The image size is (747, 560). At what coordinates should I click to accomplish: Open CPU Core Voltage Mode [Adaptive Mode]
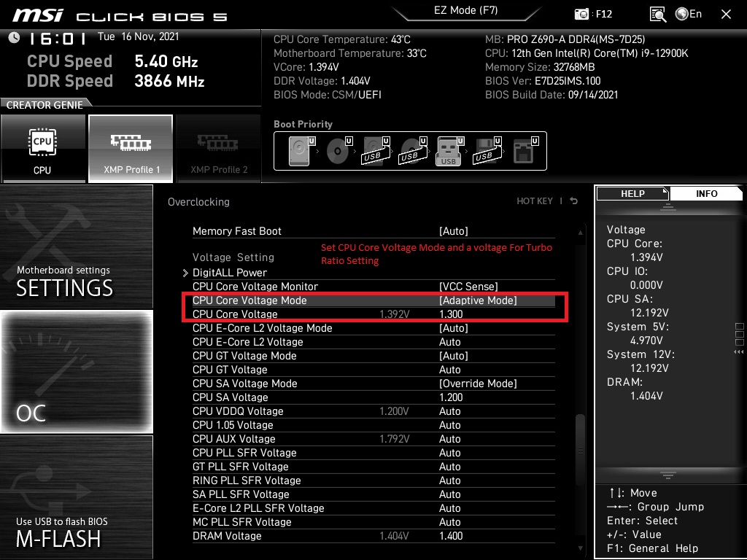coord(478,300)
